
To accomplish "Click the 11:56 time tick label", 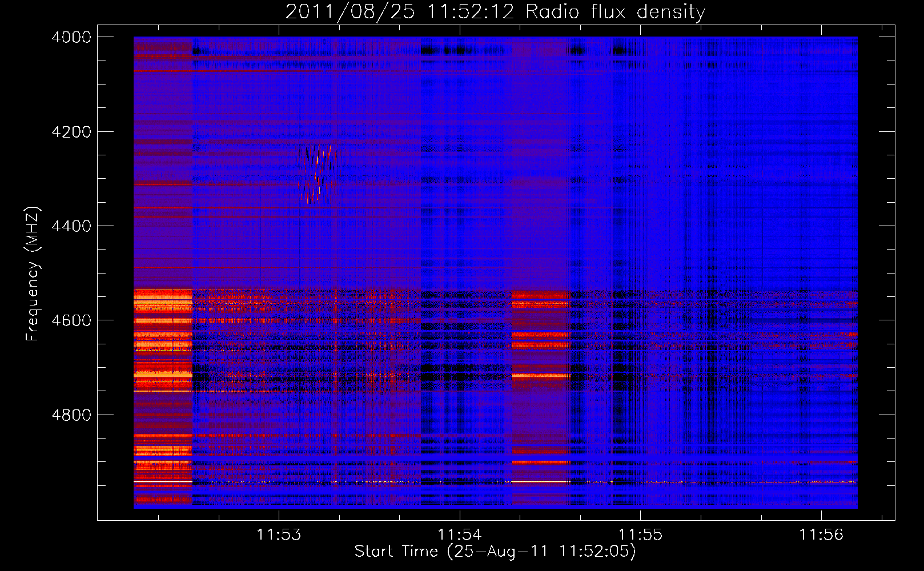I will 821,535.
